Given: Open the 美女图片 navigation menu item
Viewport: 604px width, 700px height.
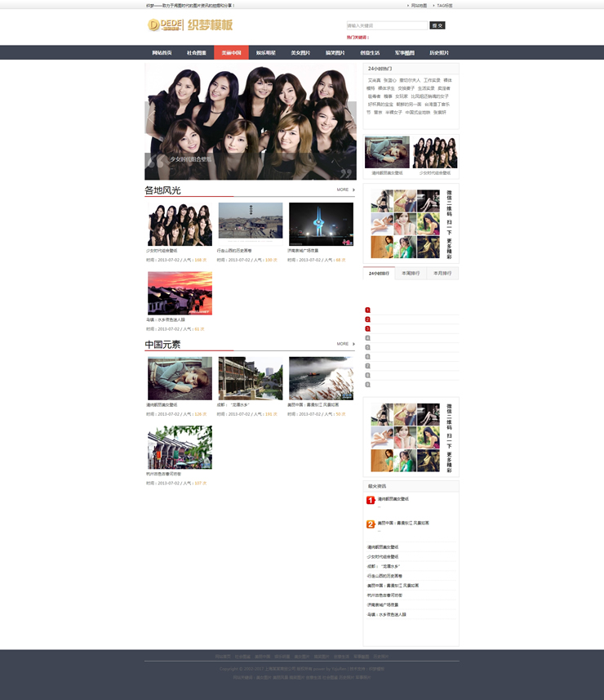Looking at the screenshot, I should pos(300,52).
